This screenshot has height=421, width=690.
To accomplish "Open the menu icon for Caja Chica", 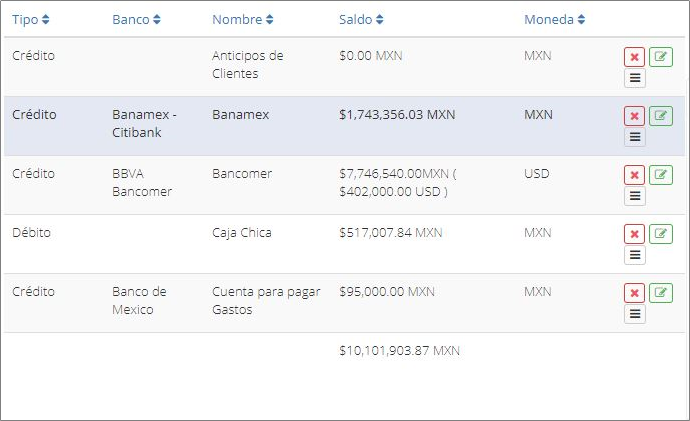I will [x=634, y=255].
